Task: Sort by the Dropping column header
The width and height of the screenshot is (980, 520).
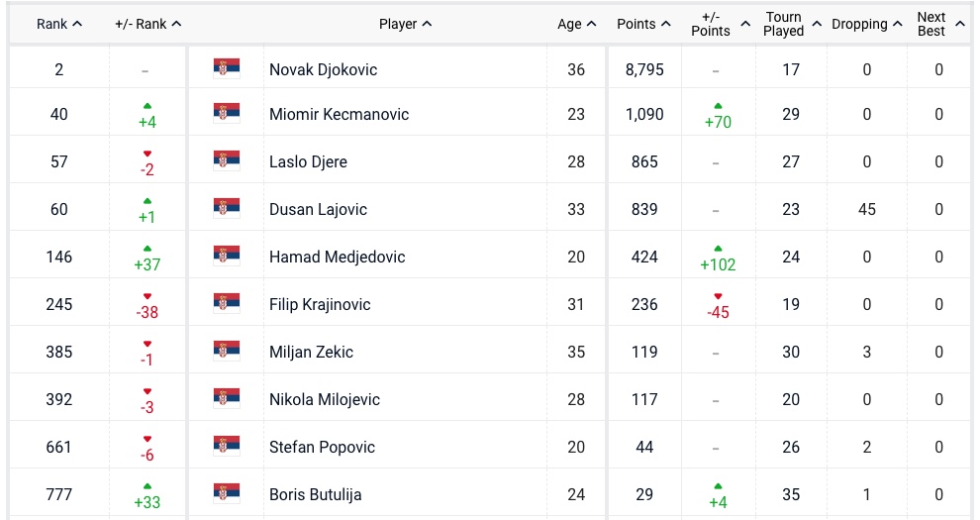Action: tap(866, 24)
